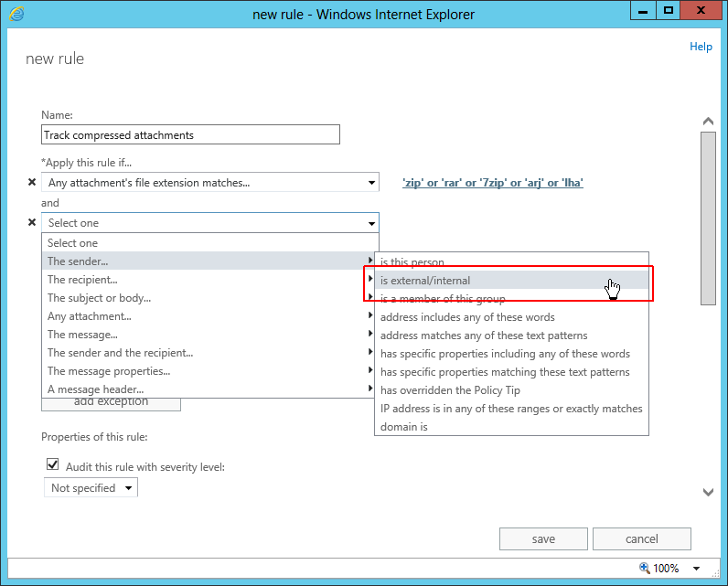Open the Help link
728x586 pixels.
701,47
